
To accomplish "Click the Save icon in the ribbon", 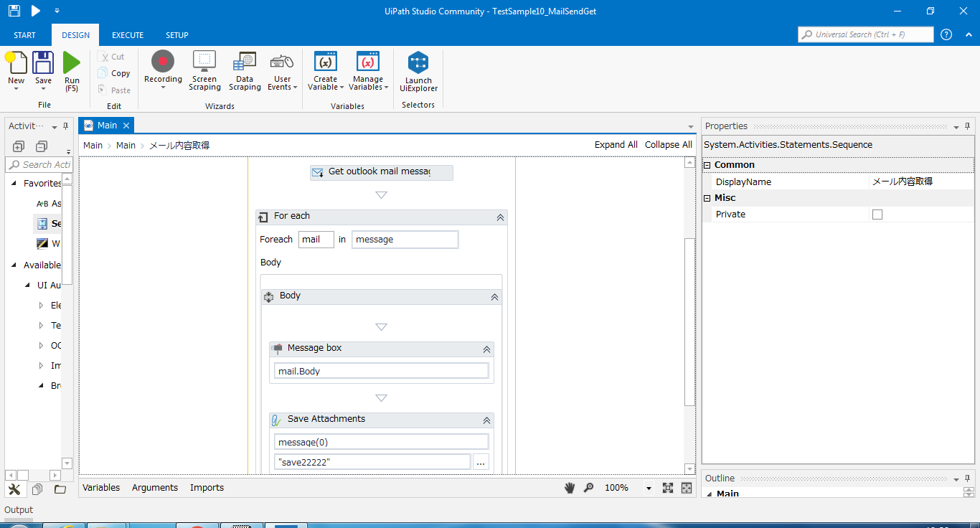I will 43,62.
